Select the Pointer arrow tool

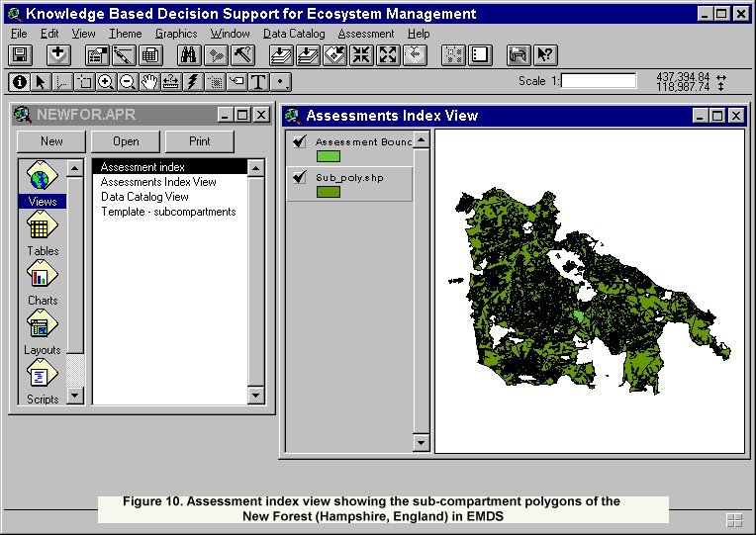click(41, 82)
